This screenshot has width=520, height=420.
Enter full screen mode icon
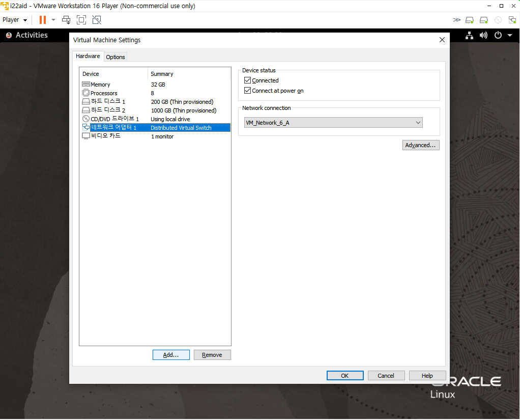pos(81,20)
